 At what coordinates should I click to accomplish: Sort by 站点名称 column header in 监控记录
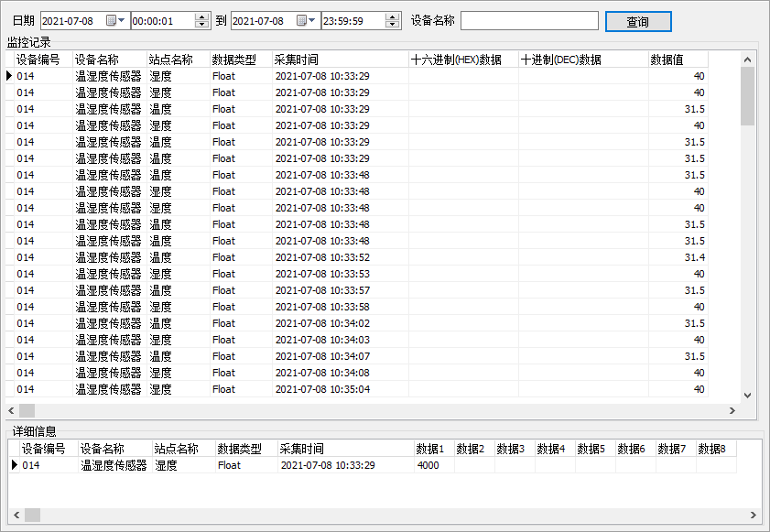[x=179, y=60]
